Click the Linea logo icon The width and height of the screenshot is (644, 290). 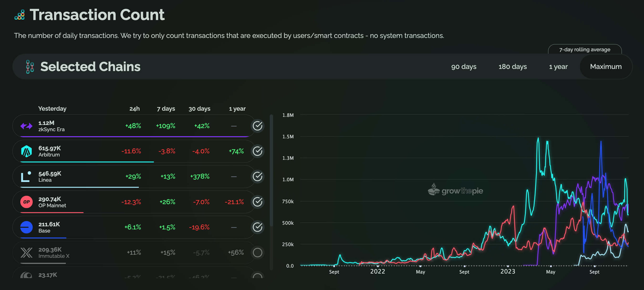[x=26, y=176]
